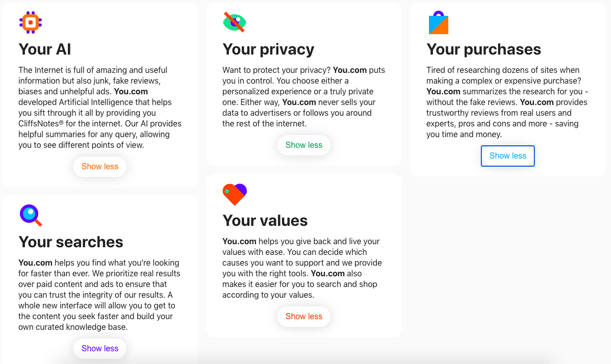The width and height of the screenshot is (611, 364).
Task: Click the Your searches heading
Action: tap(70, 242)
